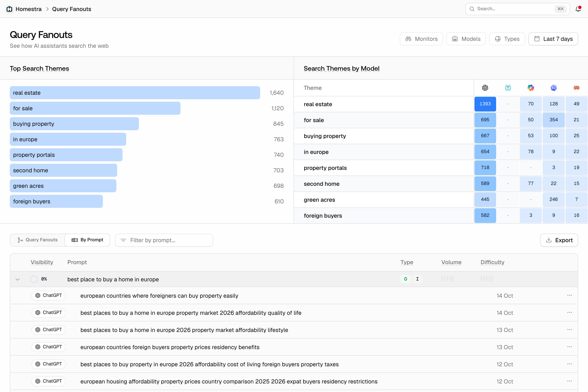Image resolution: width=588 pixels, height=392 pixels.
Task: Open the Models filter dropdown
Action: pos(466,39)
